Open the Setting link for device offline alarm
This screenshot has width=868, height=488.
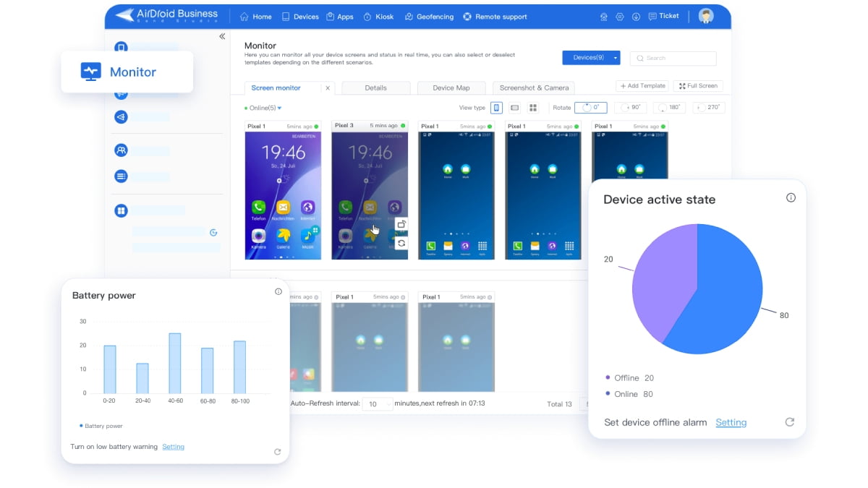[731, 422]
